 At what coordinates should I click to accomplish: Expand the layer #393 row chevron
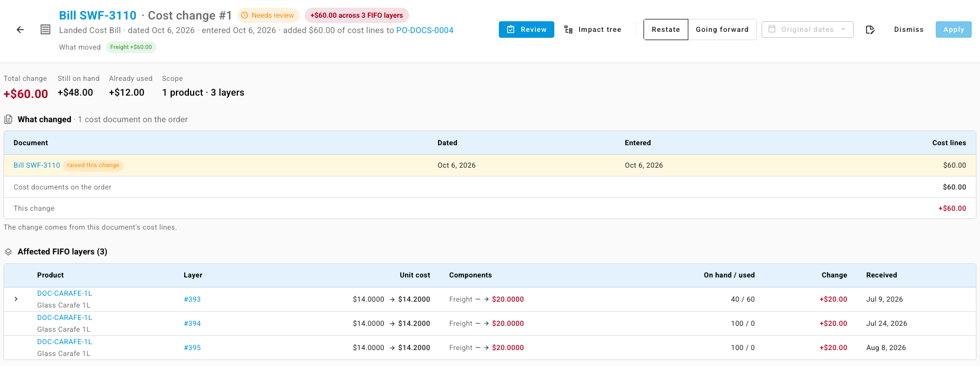click(16, 299)
